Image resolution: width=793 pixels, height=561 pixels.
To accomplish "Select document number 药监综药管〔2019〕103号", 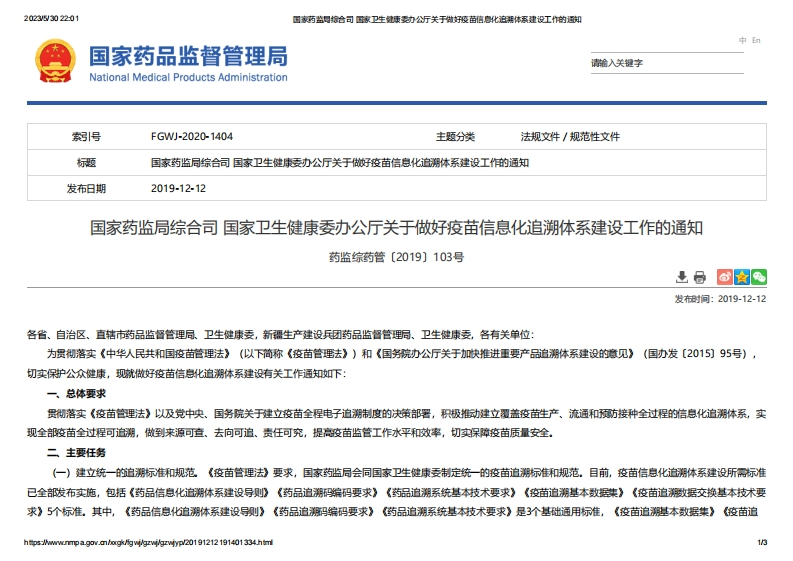I will (396, 257).
